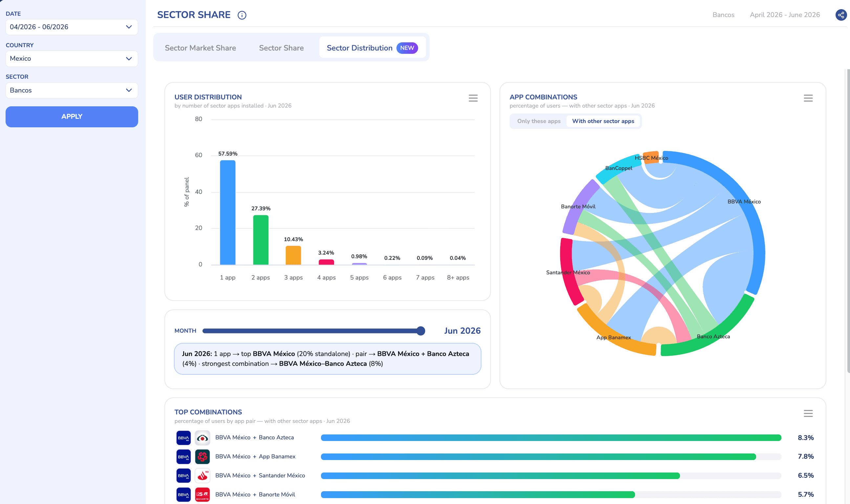Click the green 2 apps bar
The height and width of the screenshot is (504, 850).
(x=261, y=240)
